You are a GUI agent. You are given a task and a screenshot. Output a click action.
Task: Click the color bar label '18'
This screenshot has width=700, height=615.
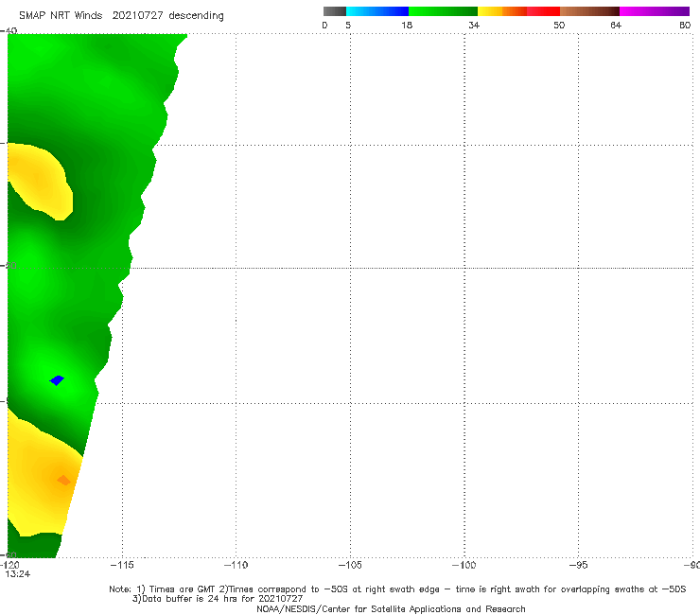click(407, 26)
